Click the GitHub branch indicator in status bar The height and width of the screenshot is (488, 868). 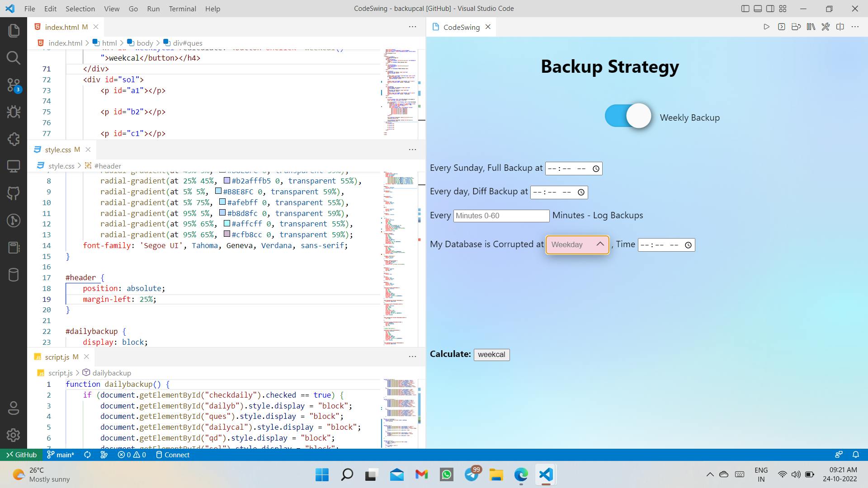pyautogui.click(x=60, y=455)
